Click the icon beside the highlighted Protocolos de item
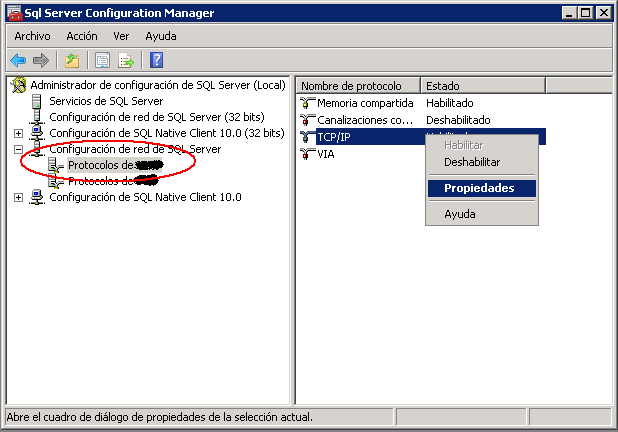 coord(56,165)
